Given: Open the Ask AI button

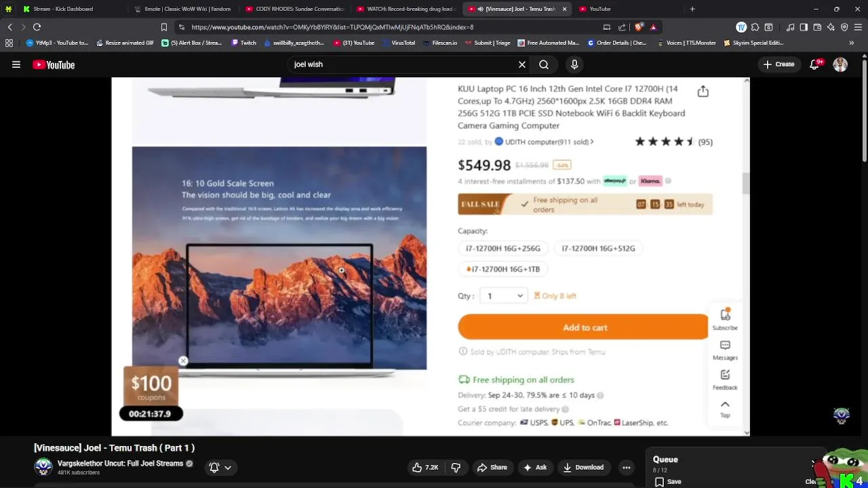Looking at the screenshot, I should click(534, 467).
